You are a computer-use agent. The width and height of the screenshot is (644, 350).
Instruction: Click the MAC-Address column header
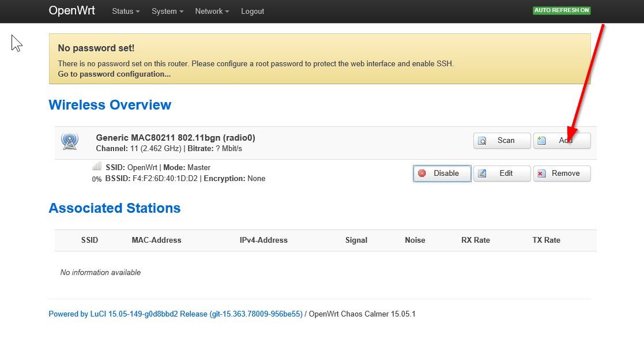coord(156,240)
